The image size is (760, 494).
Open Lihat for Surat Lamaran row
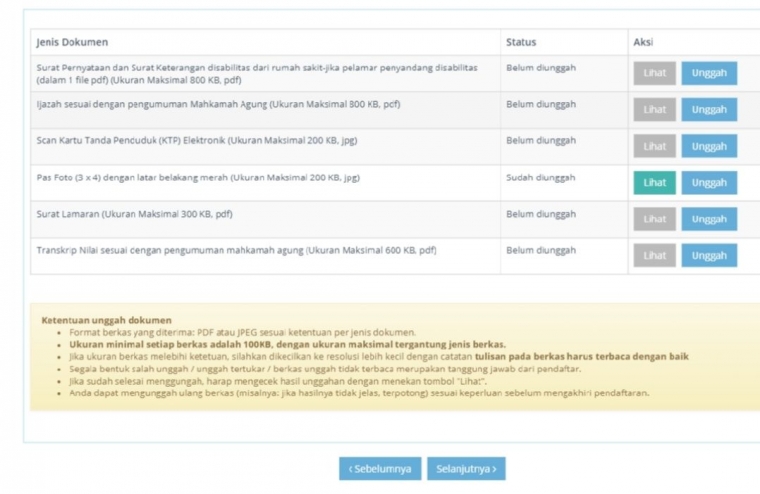click(x=654, y=219)
